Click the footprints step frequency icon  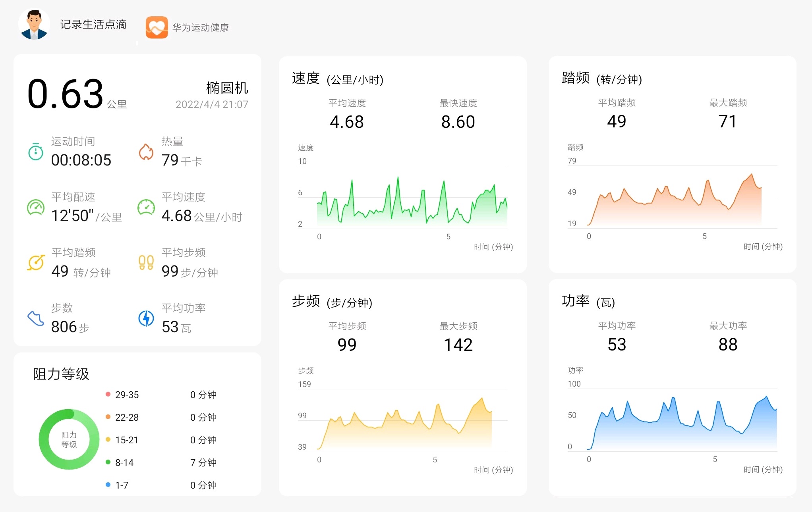click(x=146, y=263)
